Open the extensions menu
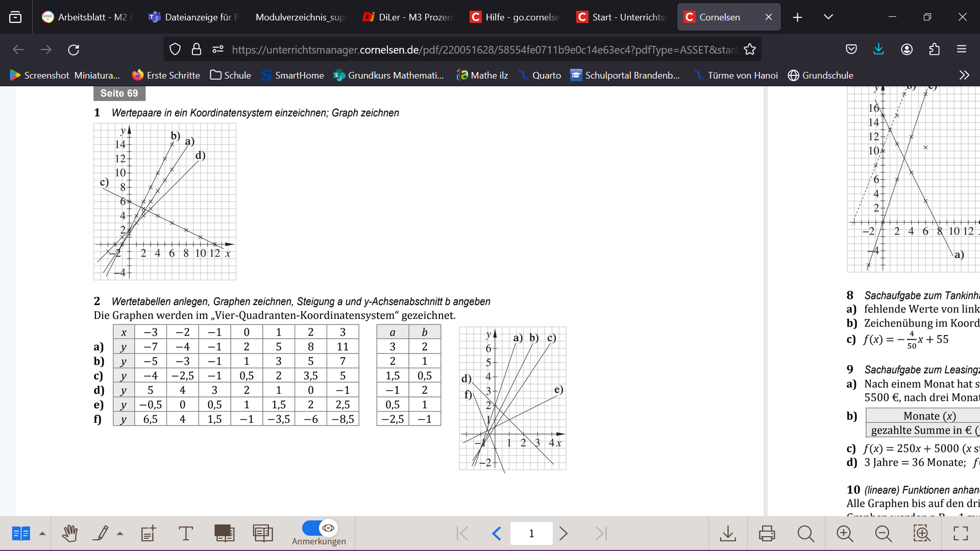 (935, 49)
